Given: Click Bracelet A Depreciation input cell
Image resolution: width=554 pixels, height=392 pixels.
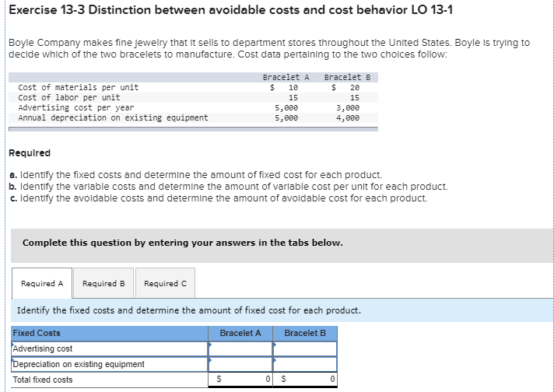Looking at the screenshot, I should point(240,364).
